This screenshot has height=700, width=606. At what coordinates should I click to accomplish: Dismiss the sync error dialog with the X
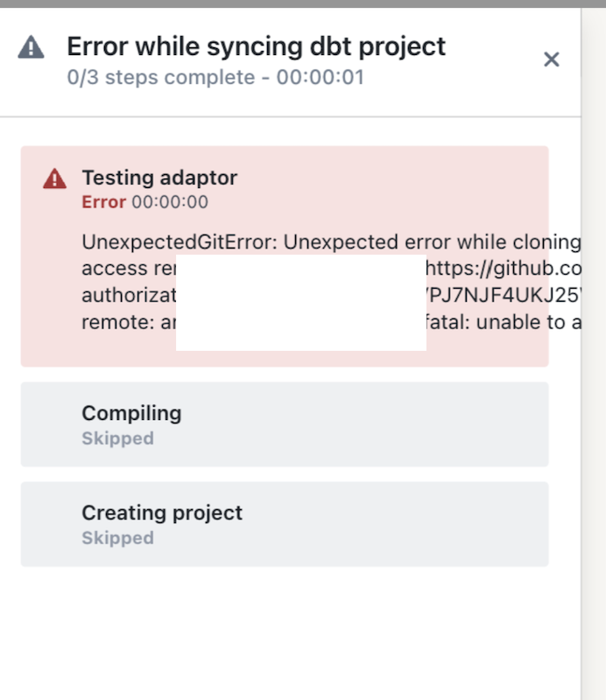click(552, 59)
